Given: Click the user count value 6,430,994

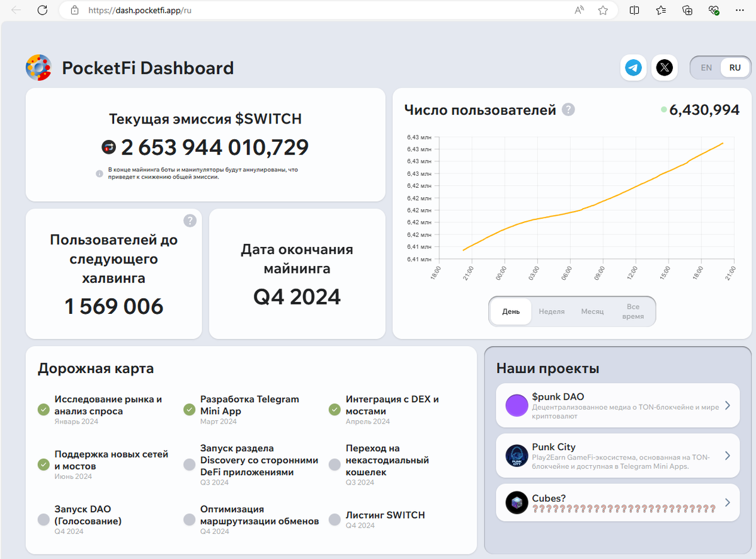Looking at the screenshot, I should point(704,110).
